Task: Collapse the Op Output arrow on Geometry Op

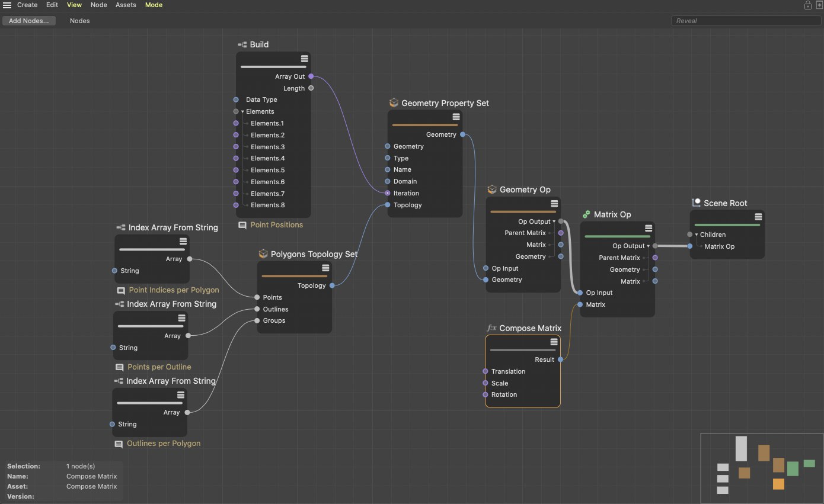Action: tap(554, 221)
